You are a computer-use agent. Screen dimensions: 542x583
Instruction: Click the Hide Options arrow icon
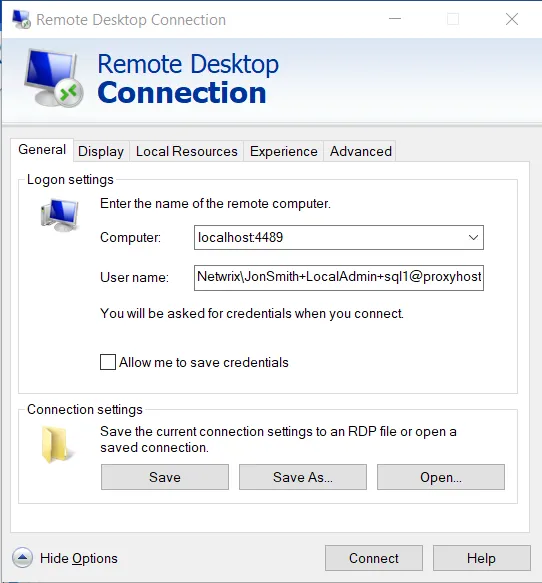point(22,558)
